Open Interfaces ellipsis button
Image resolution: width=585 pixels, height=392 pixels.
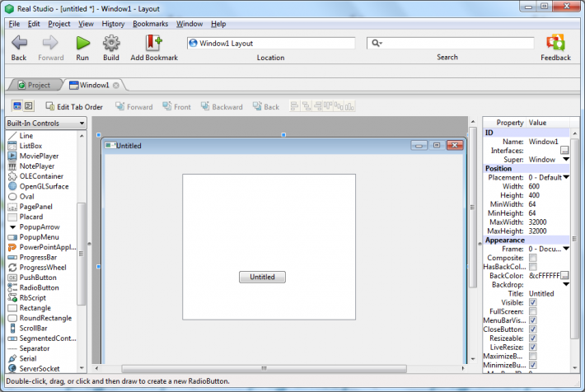click(564, 151)
